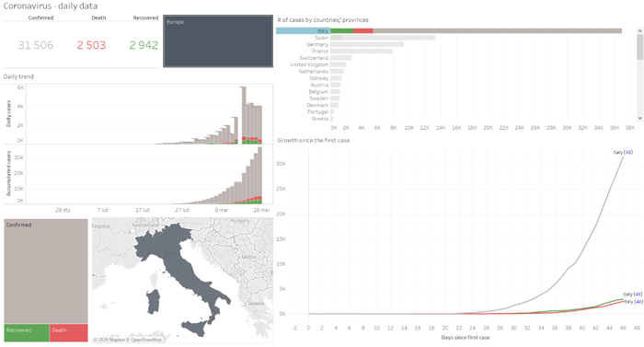
Task: Select Belgium in countries list
Action: pos(318,92)
